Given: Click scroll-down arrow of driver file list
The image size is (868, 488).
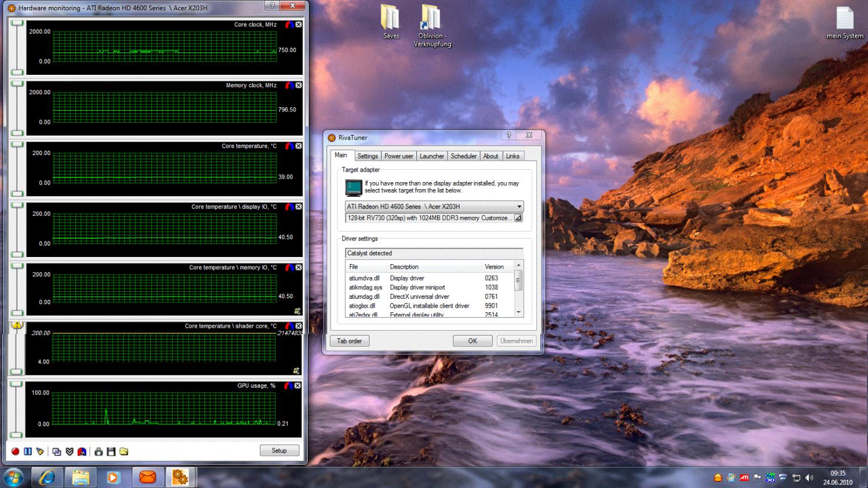Looking at the screenshot, I should 519,312.
